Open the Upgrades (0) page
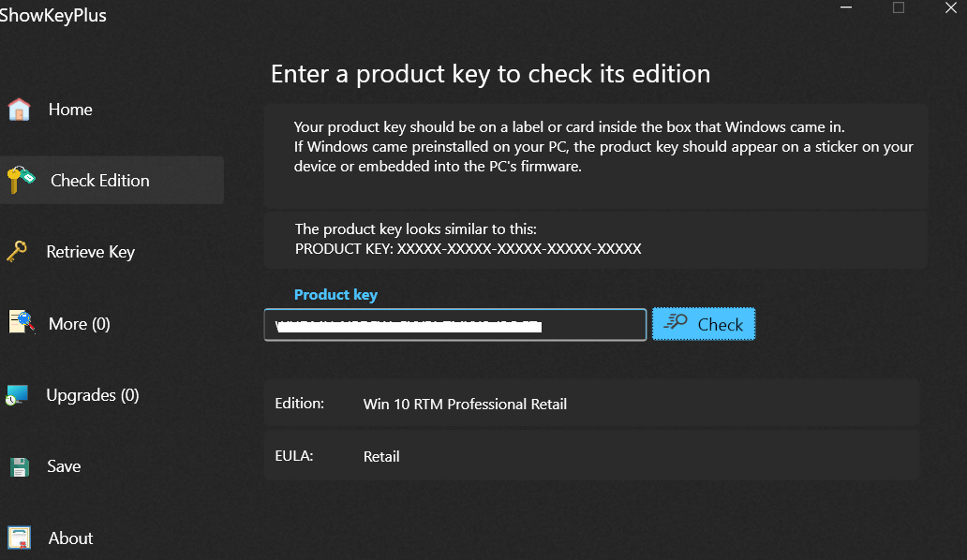The height and width of the screenshot is (560, 967). point(92,394)
